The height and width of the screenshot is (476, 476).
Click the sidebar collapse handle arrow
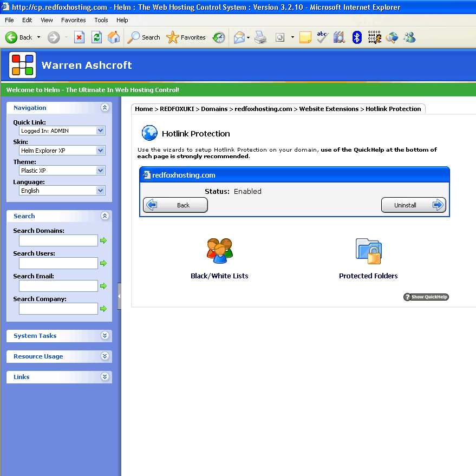(119, 296)
